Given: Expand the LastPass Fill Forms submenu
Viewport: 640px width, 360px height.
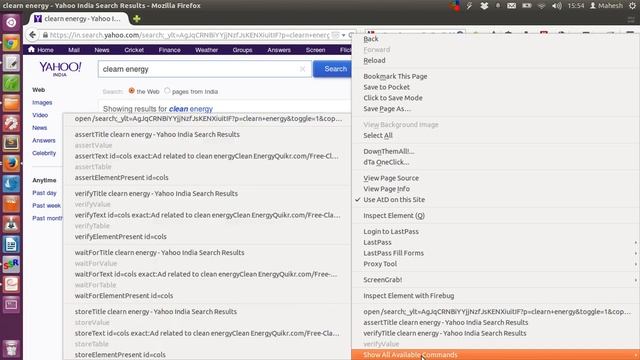Looking at the screenshot, I should coord(496,253).
